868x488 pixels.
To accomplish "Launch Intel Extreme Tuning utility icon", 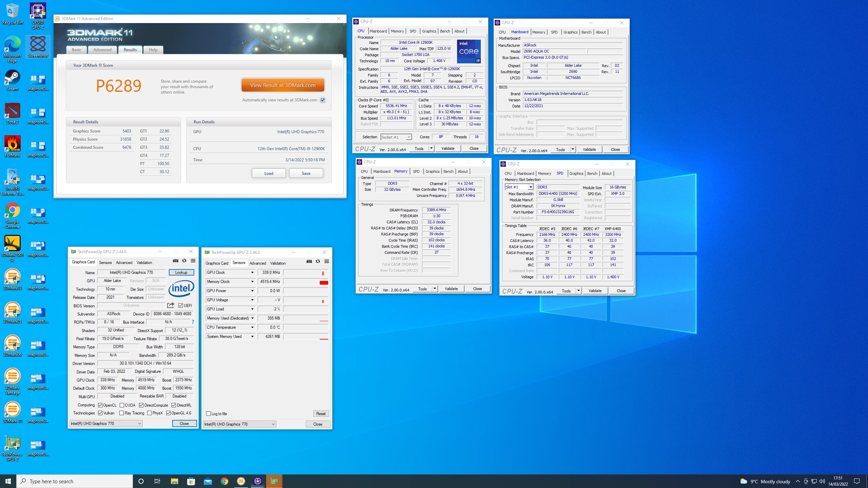I will point(12,182).
